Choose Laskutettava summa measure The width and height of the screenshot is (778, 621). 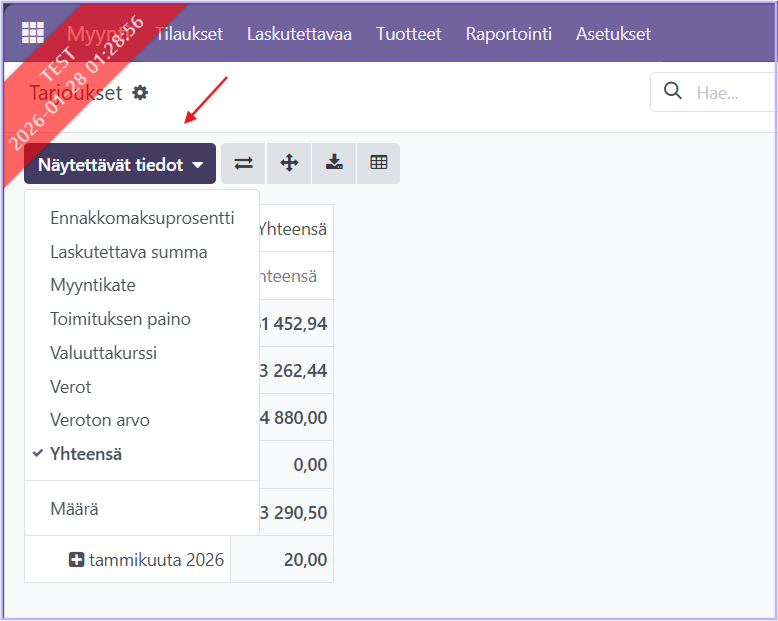coord(129,252)
